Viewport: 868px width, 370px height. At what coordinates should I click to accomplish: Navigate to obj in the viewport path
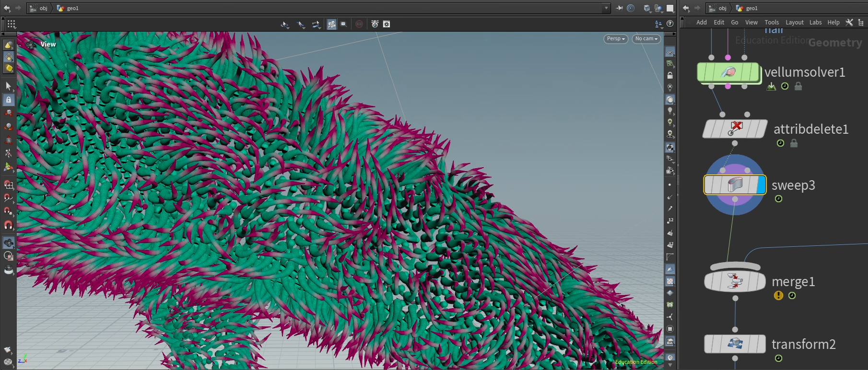pyautogui.click(x=43, y=8)
